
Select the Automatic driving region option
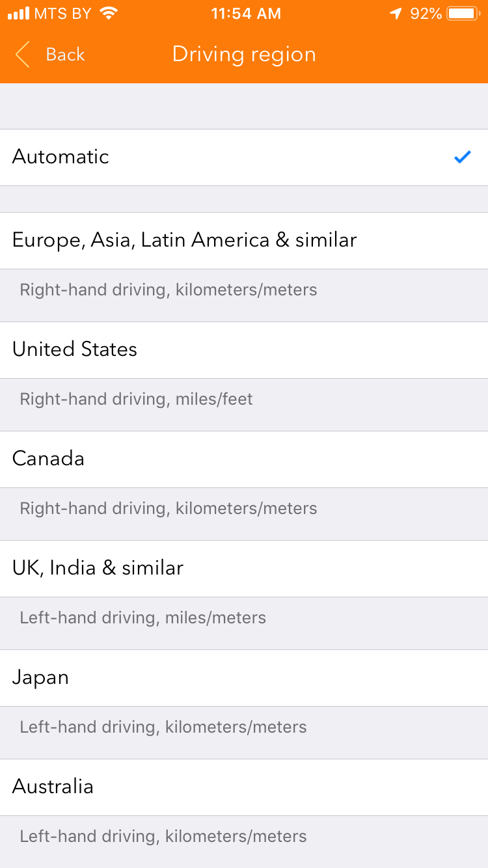(x=244, y=157)
